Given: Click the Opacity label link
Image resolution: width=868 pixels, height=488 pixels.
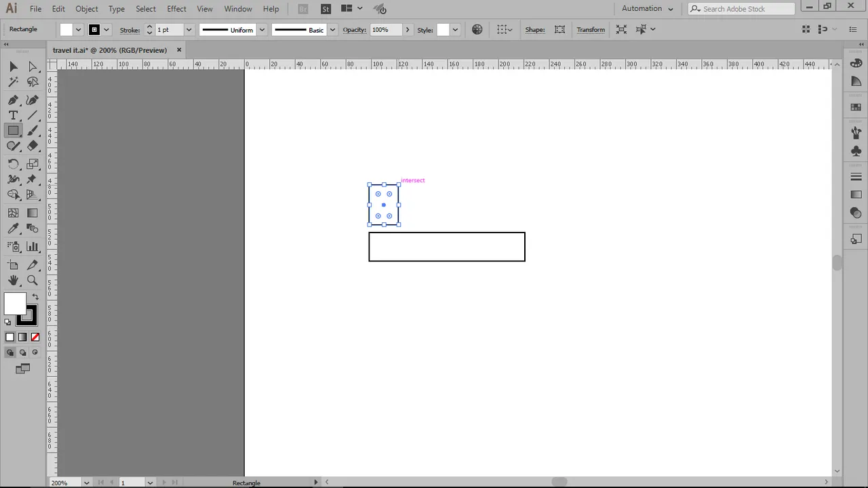Looking at the screenshot, I should tap(354, 30).
